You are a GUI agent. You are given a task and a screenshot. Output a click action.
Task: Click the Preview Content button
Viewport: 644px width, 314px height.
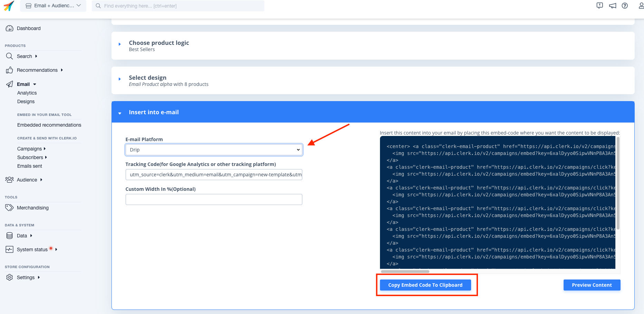pos(592,285)
